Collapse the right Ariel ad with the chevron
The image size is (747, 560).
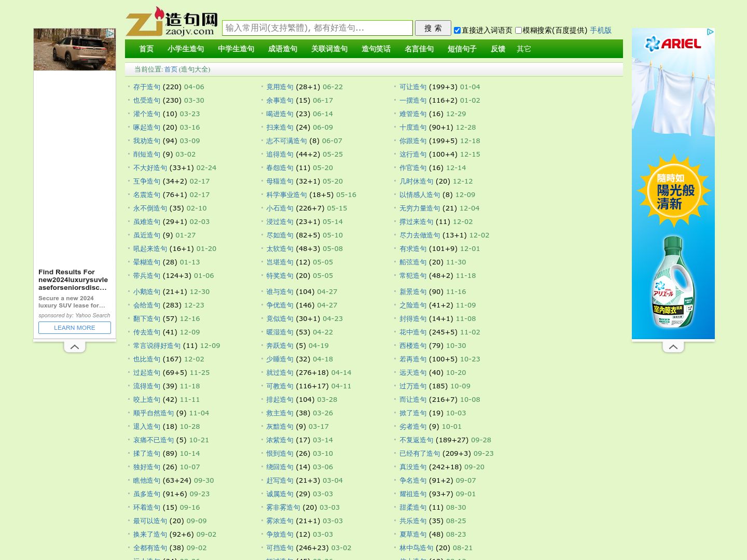[673, 347]
